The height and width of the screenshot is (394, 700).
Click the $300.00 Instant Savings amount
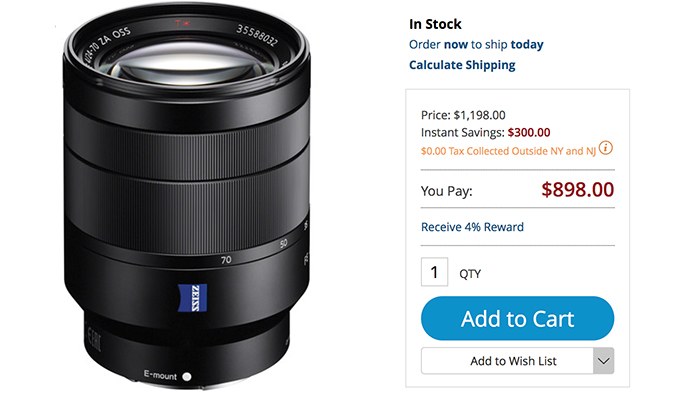pos(529,133)
